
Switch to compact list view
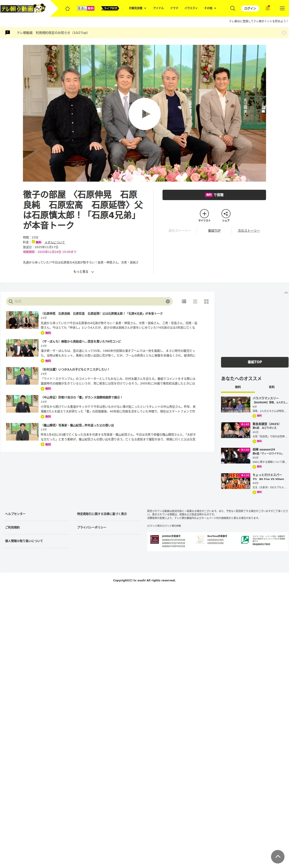point(195,301)
